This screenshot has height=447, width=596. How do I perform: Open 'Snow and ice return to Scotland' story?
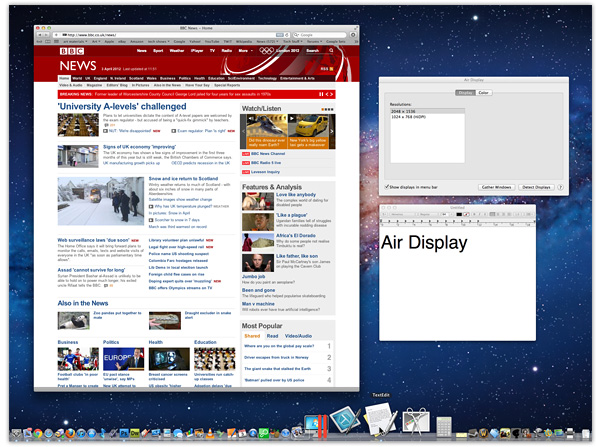(x=183, y=178)
